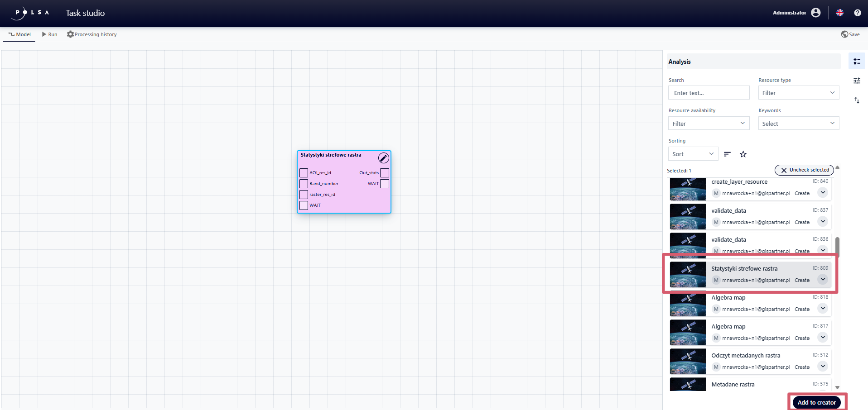868x410 pixels.
Task: Click the up-down arrows sidebar icon
Action: pyautogui.click(x=857, y=100)
